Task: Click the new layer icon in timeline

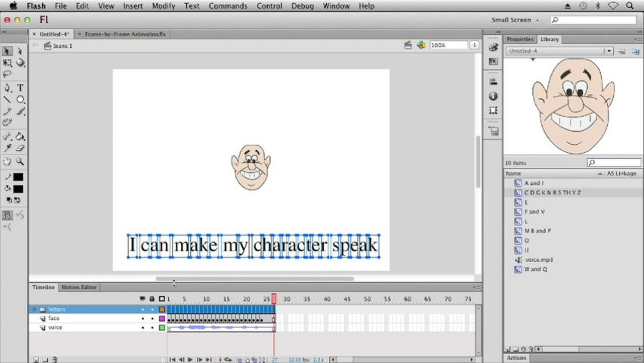Action: point(36,359)
